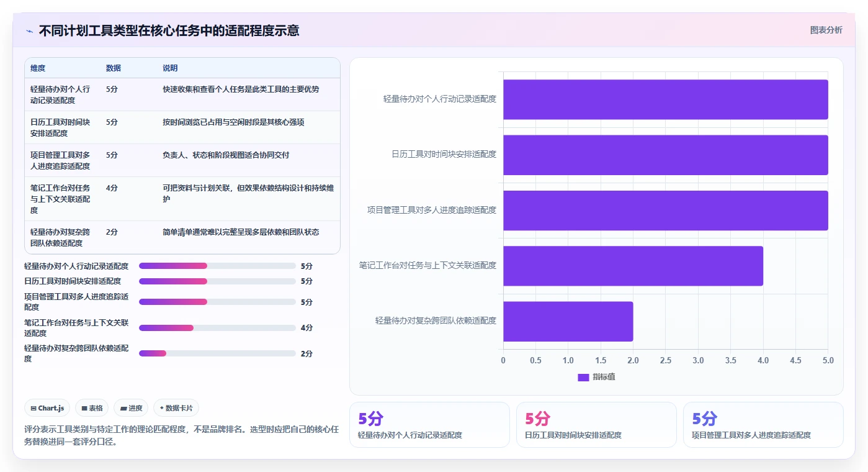Click description 可把资料与计划关联 in the table
868x472 pixels.
248,193
